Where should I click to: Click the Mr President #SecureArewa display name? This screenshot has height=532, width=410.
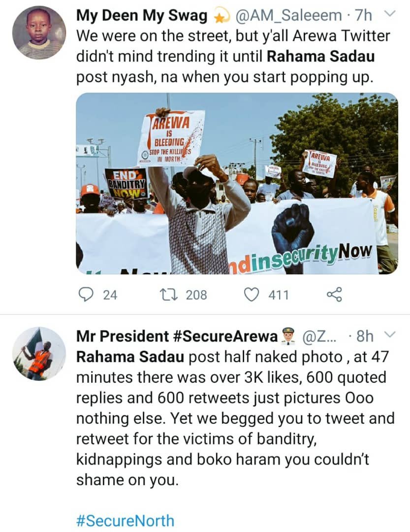pos(177,336)
